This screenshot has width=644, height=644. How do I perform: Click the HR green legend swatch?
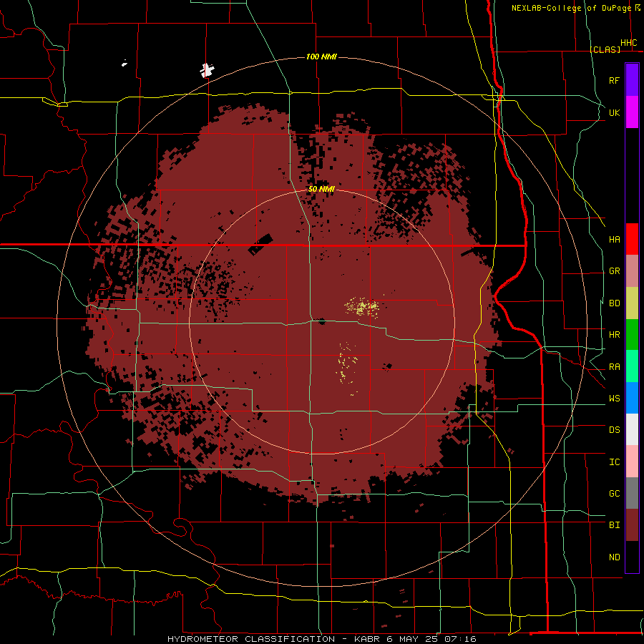632,335
